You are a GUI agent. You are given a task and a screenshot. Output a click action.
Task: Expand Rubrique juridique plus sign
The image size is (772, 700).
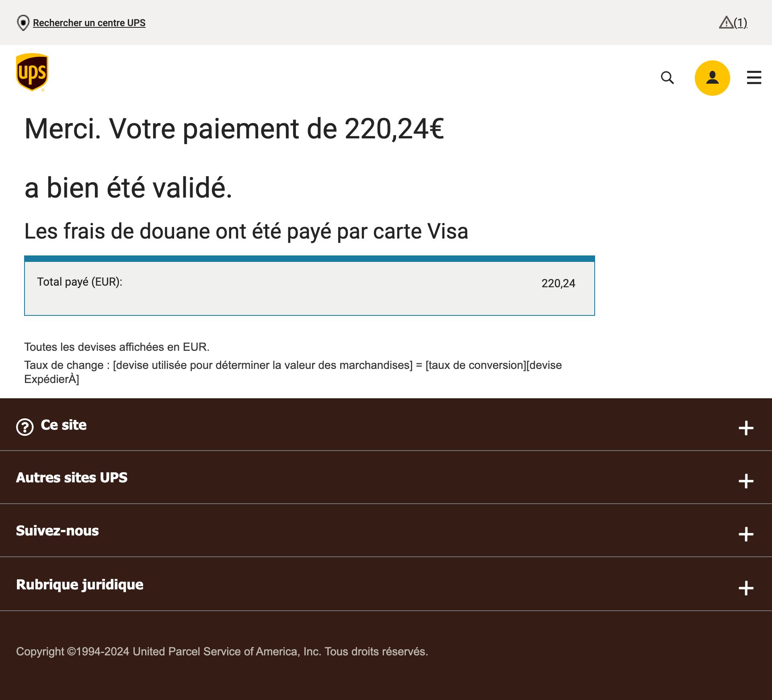click(x=746, y=588)
